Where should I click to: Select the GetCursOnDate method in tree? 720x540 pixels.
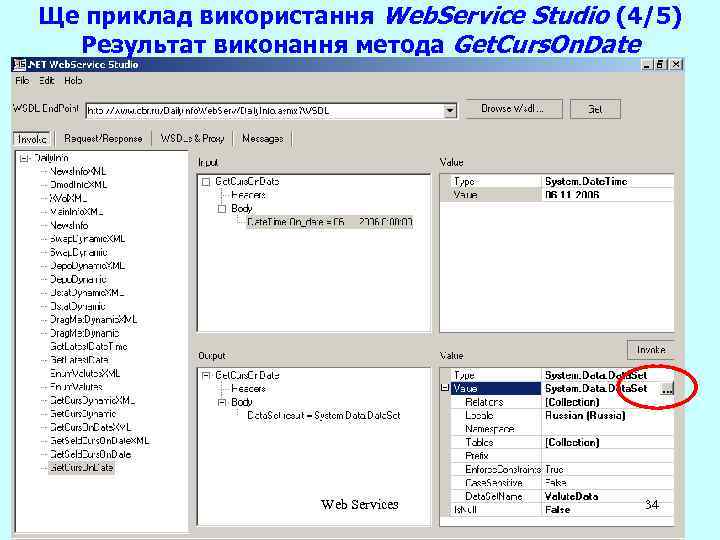[x=81, y=468]
